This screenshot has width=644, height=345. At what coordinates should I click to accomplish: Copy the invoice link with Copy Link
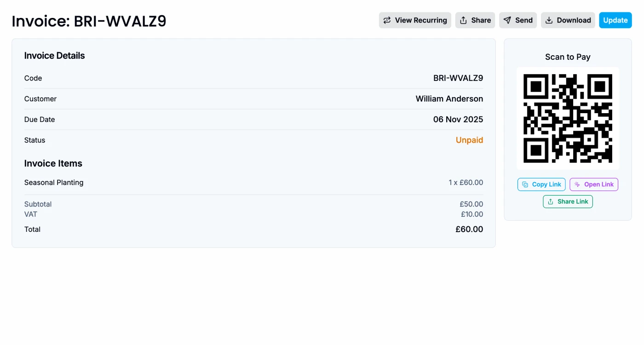tap(541, 184)
